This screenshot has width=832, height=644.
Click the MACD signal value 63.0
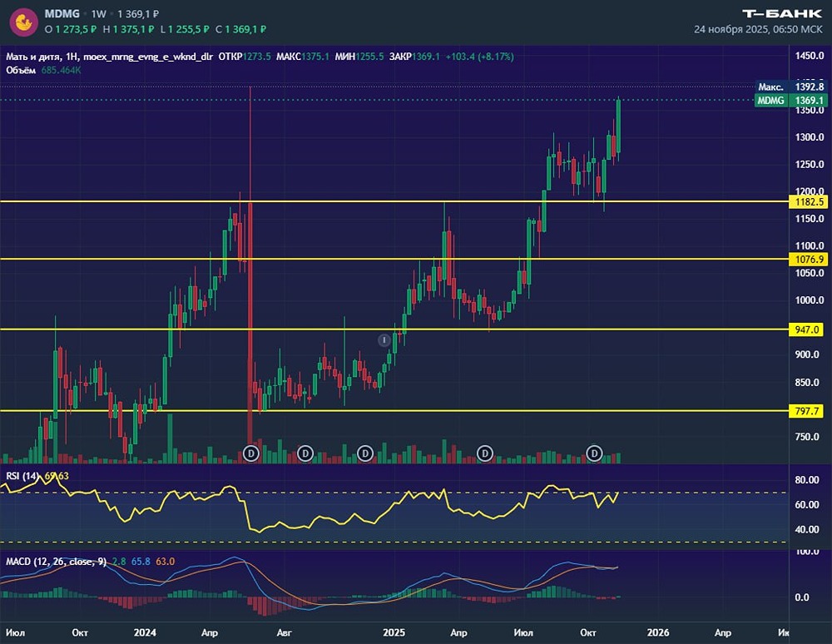pos(165,562)
